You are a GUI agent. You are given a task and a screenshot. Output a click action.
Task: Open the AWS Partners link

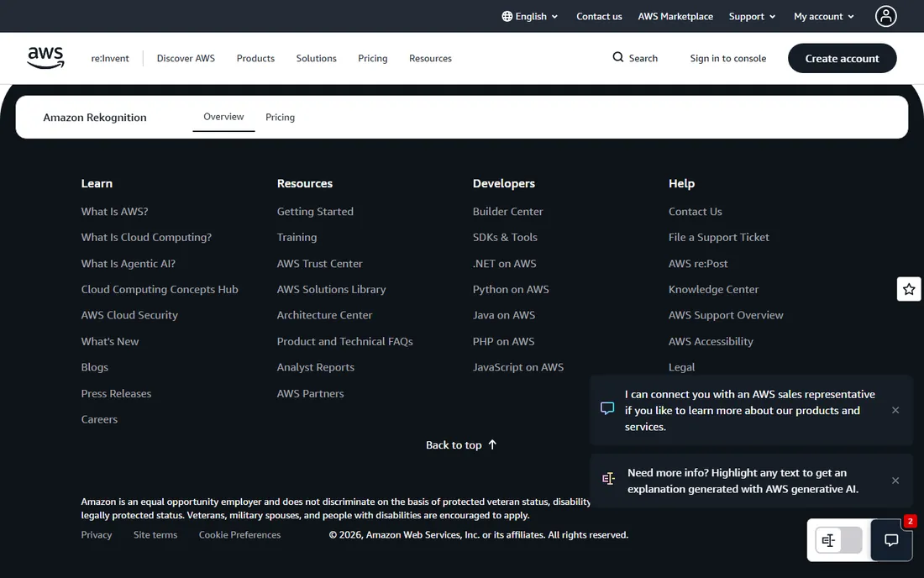[310, 393]
